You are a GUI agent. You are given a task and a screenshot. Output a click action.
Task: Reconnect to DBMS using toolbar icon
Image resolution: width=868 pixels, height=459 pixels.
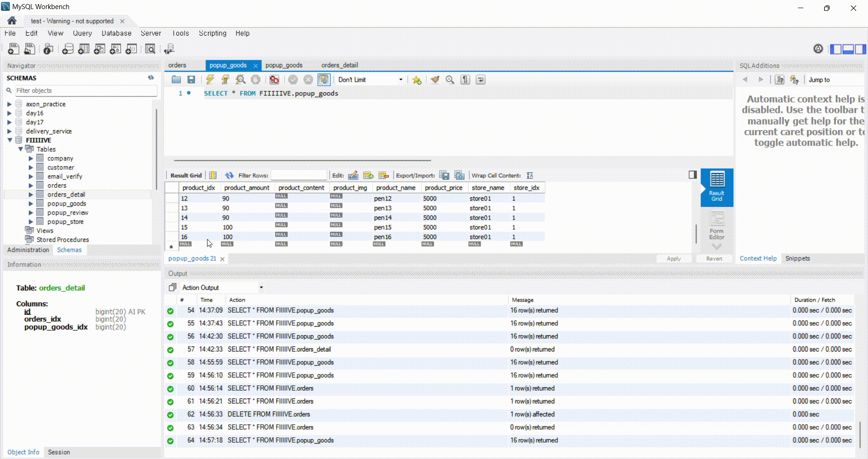coord(170,49)
